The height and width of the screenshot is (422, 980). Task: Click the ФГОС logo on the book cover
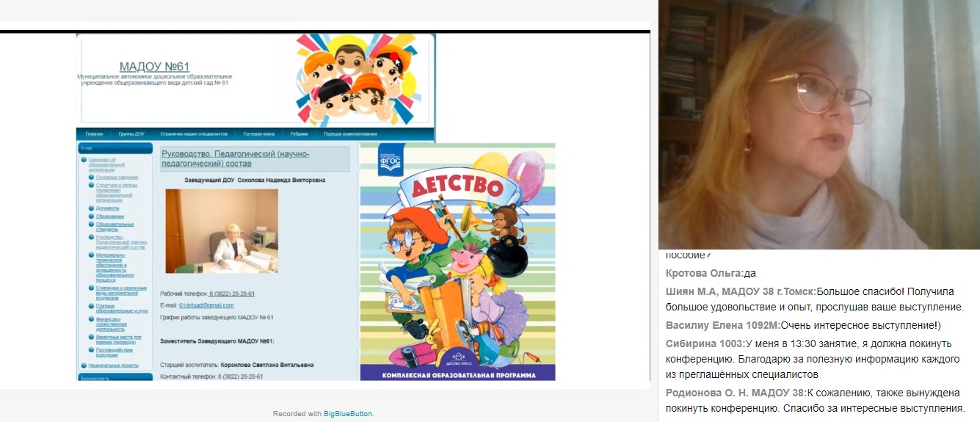click(x=391, y=162)
